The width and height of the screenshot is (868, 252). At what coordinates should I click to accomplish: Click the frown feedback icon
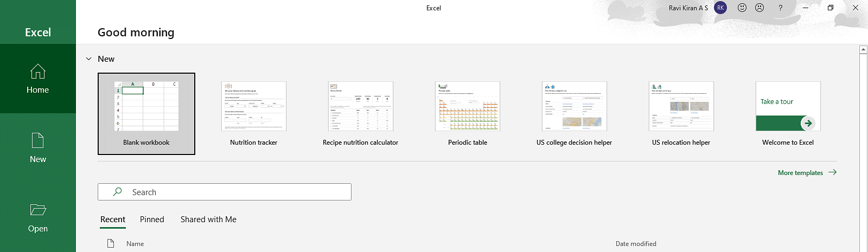(759, 8)
